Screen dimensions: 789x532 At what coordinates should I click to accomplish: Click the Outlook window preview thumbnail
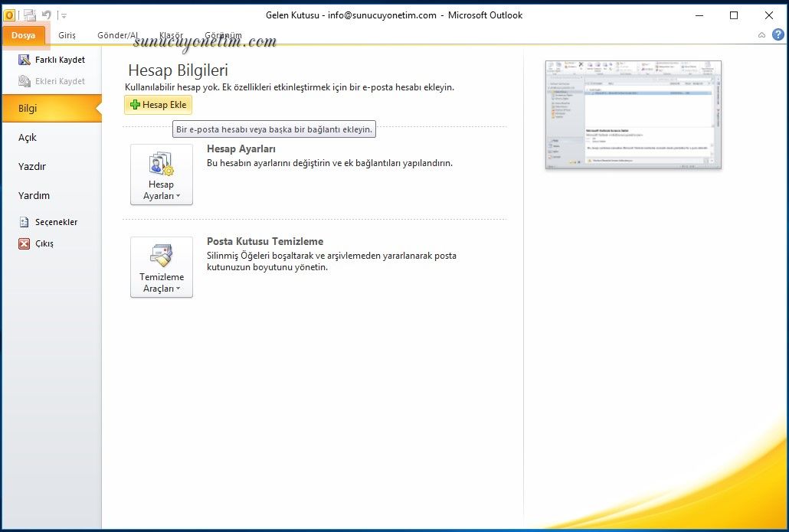tap(633, 115)
